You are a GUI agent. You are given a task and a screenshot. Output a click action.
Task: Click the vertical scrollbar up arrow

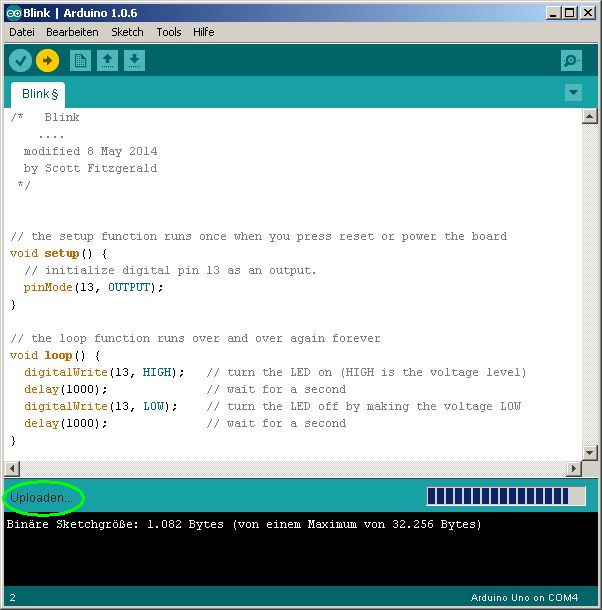coord(590,116)
